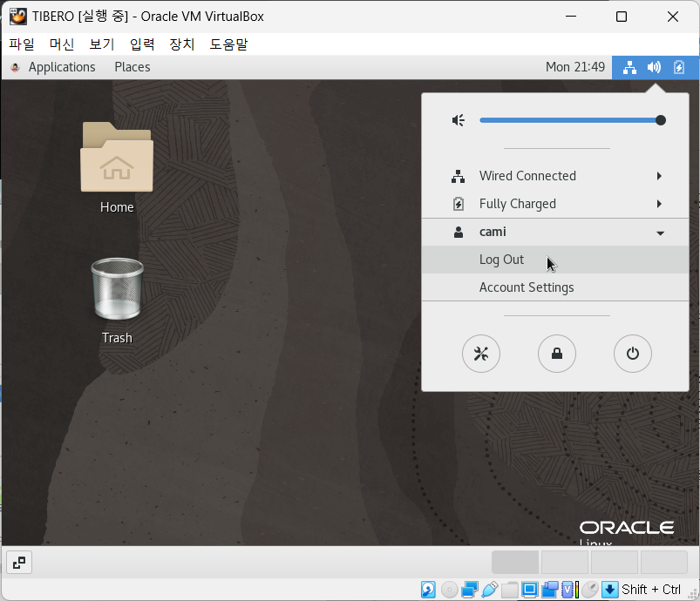Click the optical disc status icon
700x601 pixels.
tap(449, 590)
